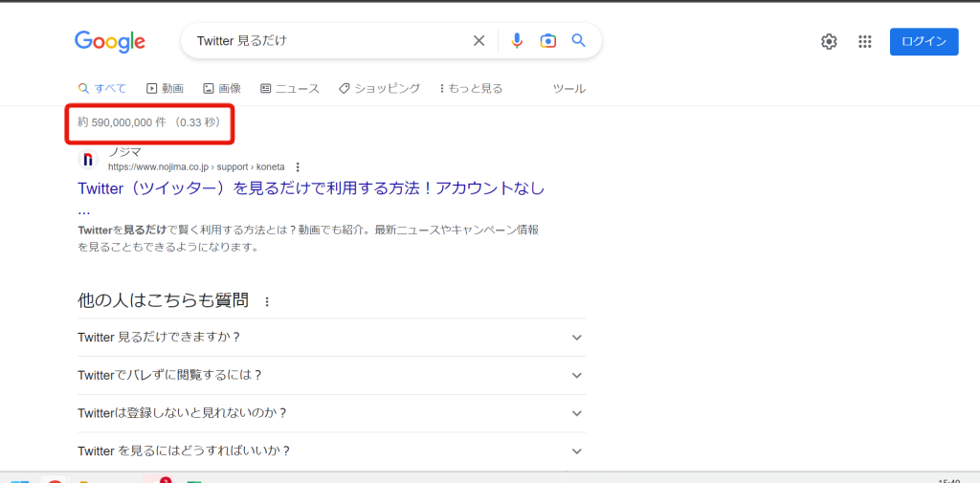Open settings gear icon
Image resolution: width=980 pixels, height=483 pixels.
click(x=829, y=42)
